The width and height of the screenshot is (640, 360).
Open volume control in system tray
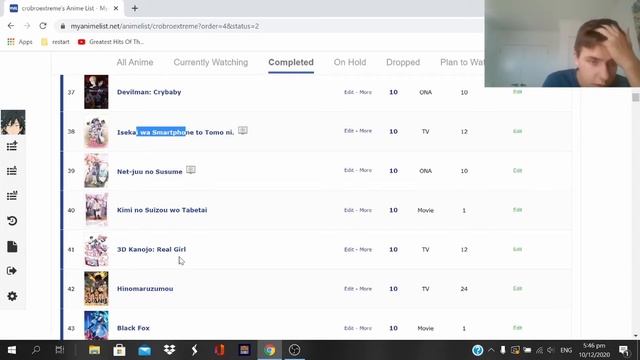[x=551, y=350]
